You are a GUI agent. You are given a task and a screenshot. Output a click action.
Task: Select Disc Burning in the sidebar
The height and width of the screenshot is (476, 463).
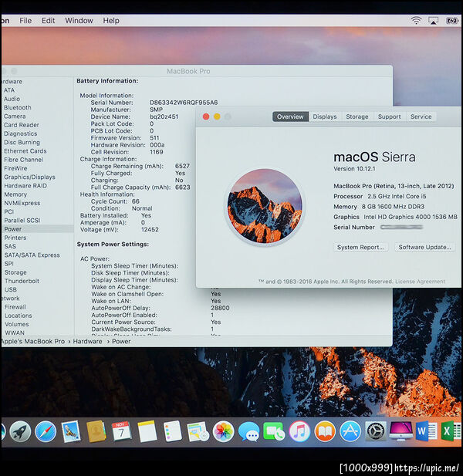[x=22, y=143]
